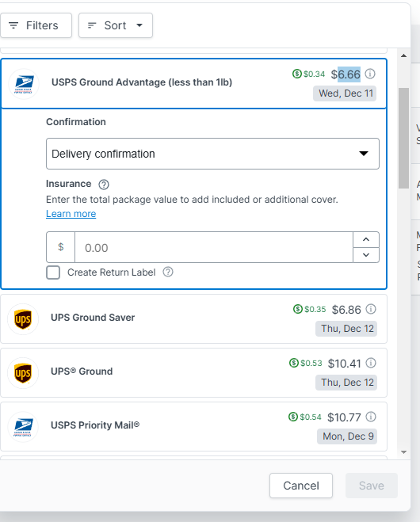The width and height of the screenshot is (420, 522).
Task: Show rate info for $10.77 price
Action: click(x=371, y=417)
